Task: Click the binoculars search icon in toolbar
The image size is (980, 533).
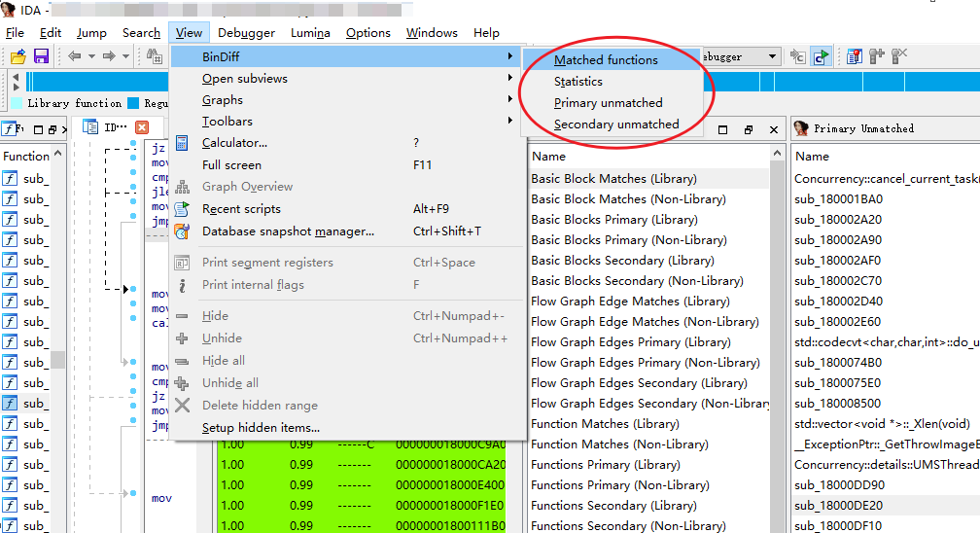Action: point(154,56)
